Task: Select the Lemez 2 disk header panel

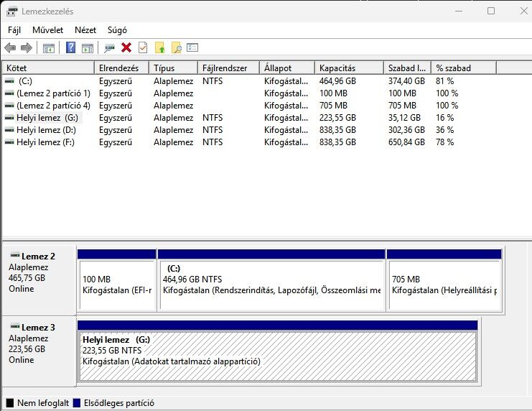Action: pos(39,280)
